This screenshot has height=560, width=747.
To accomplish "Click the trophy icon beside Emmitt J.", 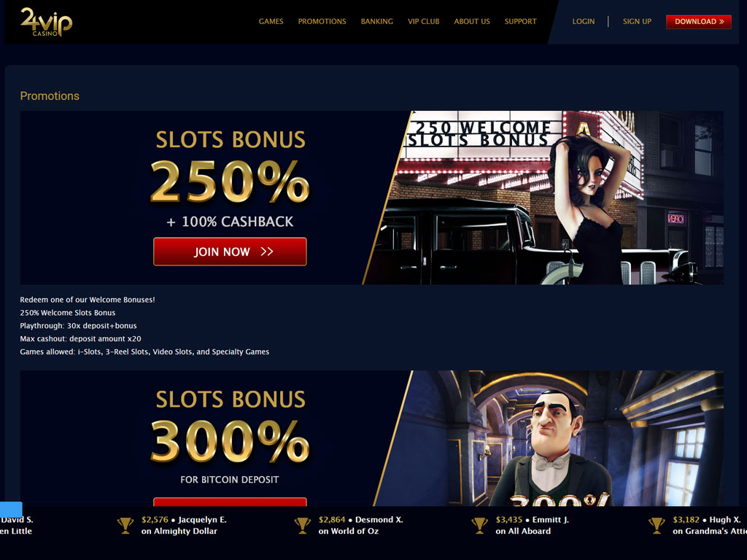I will (480, 526).
